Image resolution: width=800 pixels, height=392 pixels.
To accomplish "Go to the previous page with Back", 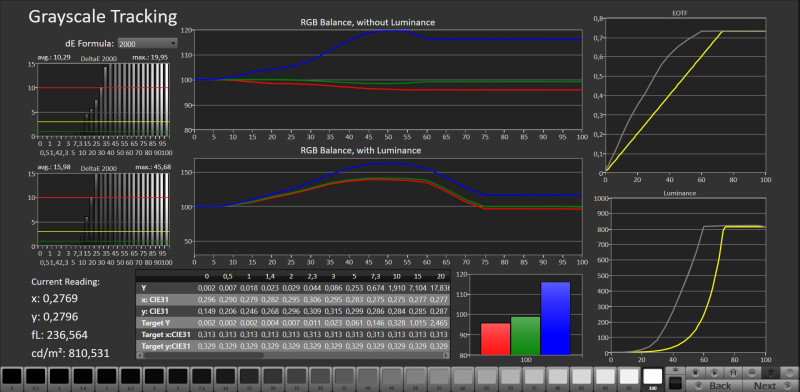I will (714, 386).
